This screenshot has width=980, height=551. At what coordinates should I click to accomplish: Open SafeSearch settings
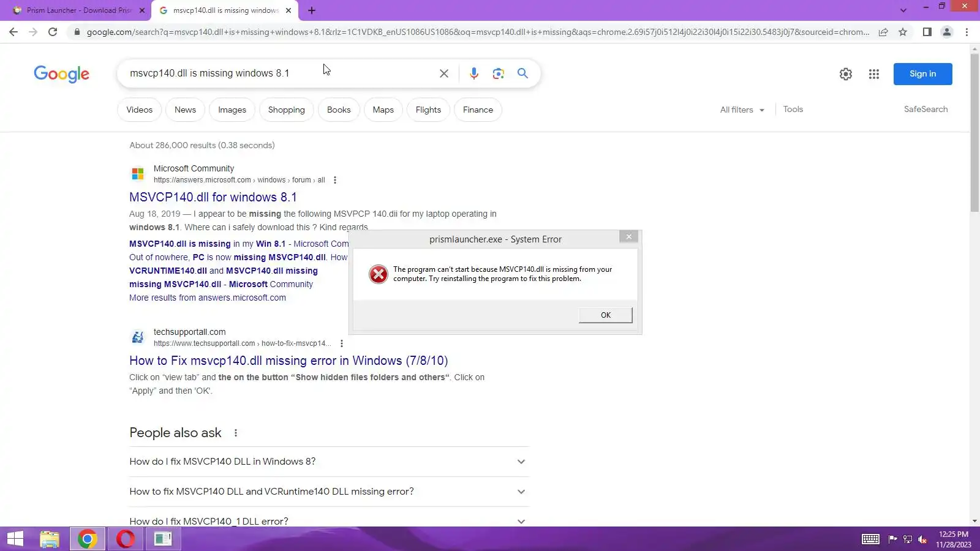coord(926,109)
